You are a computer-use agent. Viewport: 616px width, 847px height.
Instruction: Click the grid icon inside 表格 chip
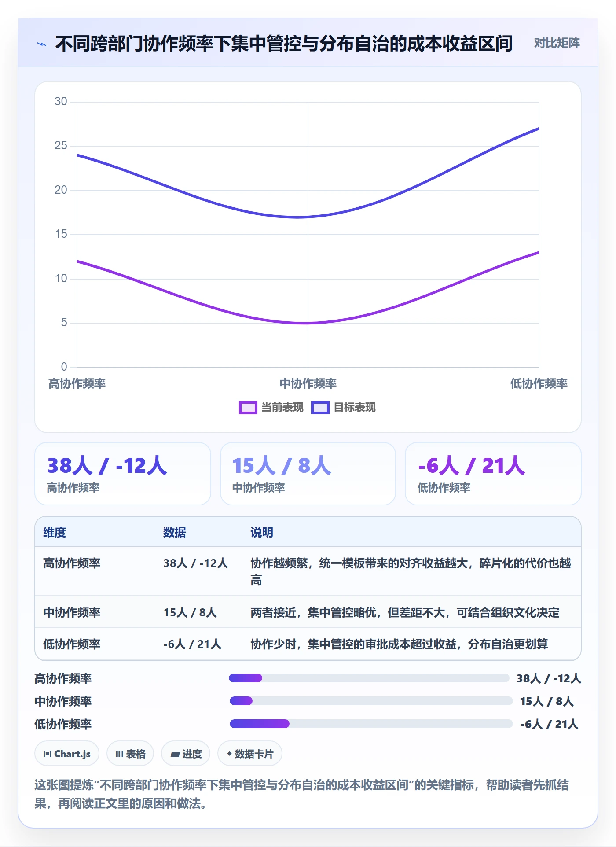[x=119, y=754]
